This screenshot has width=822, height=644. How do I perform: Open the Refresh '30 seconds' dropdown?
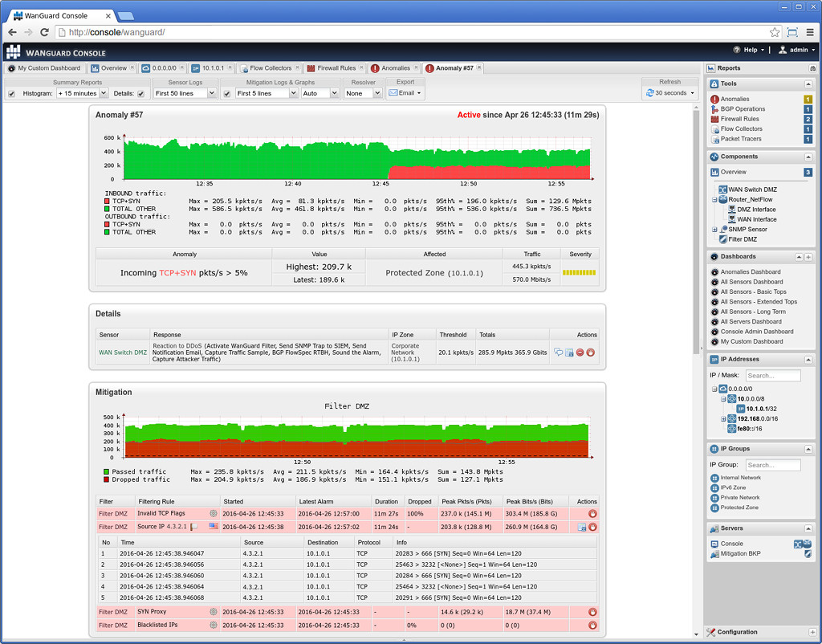(x=670, y=93)
